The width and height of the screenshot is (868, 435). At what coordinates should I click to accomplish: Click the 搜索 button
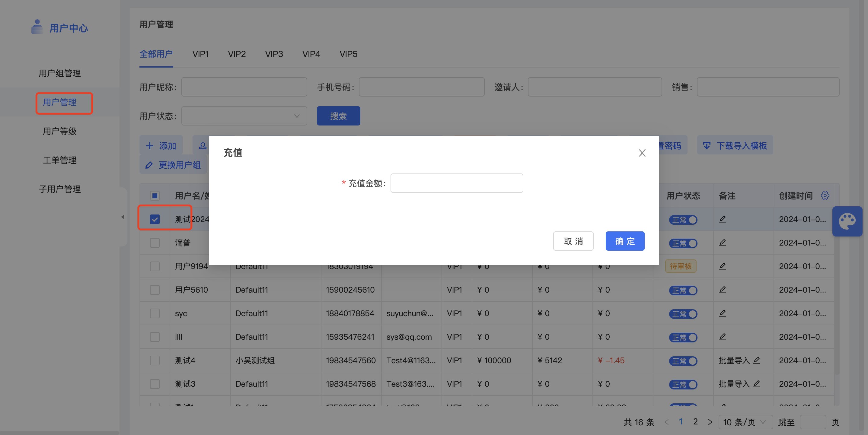point(338,116)
